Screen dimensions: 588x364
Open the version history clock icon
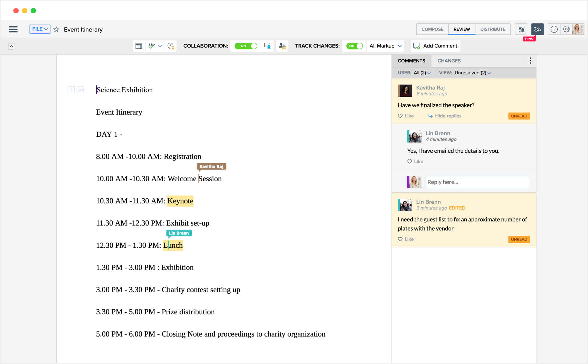click(x=171, y=46)
